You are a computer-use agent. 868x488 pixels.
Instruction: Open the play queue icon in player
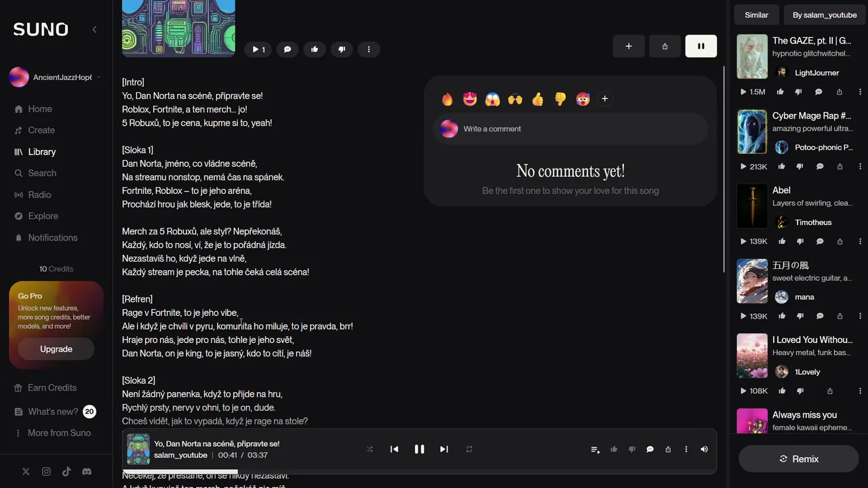pyautogui.click(x=595, y=449)
